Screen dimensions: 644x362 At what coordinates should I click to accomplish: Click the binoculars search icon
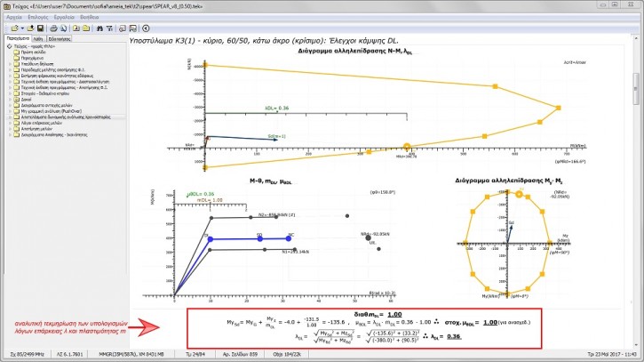[x=99, y=28]
